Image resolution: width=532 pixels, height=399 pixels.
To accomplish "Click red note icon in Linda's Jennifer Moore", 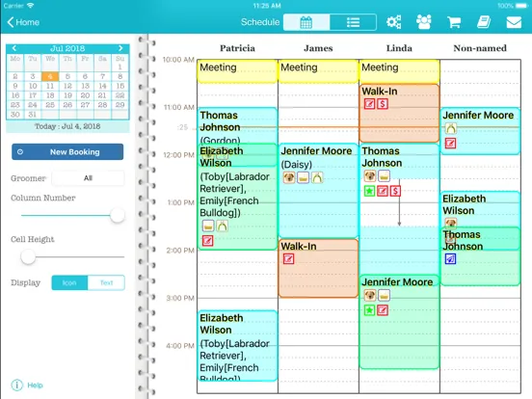I will point(383,309).
